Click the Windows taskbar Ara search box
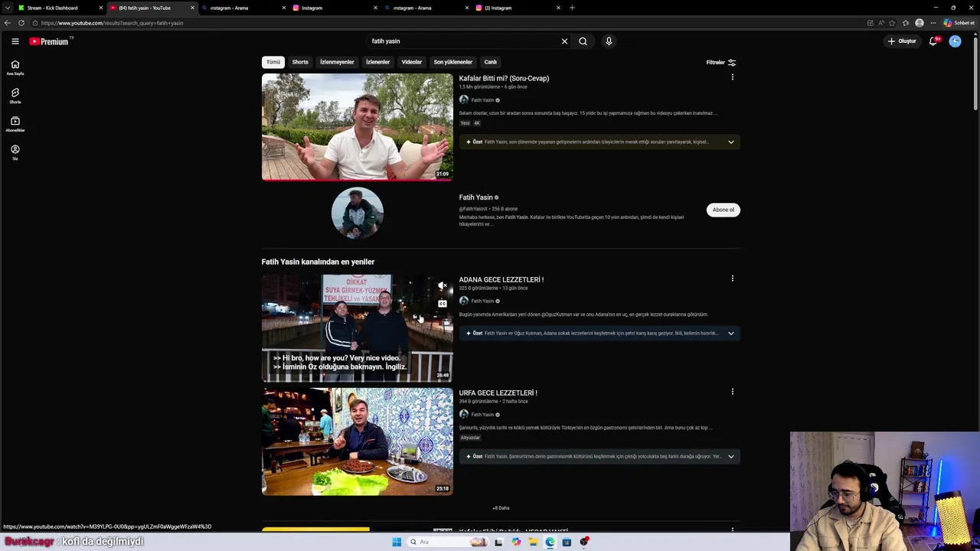Screen dimensions: 980x551 click(449, 542)
